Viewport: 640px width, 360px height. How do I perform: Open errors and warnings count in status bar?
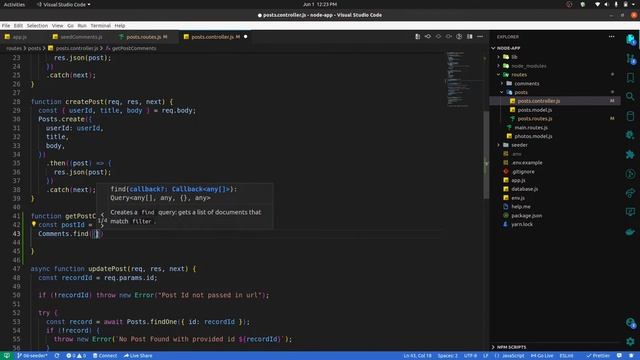point(76,356)
